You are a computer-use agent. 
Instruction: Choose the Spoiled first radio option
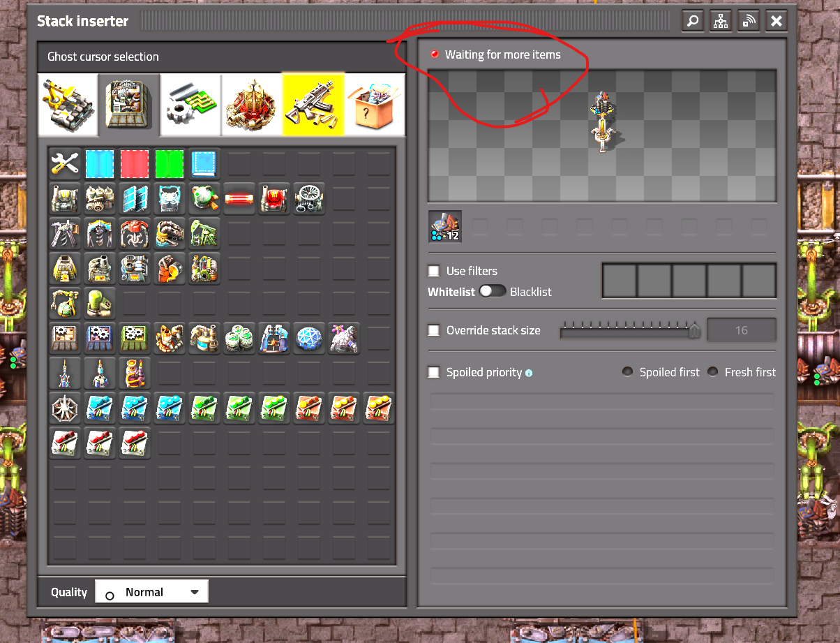click(x=628, y=372)
